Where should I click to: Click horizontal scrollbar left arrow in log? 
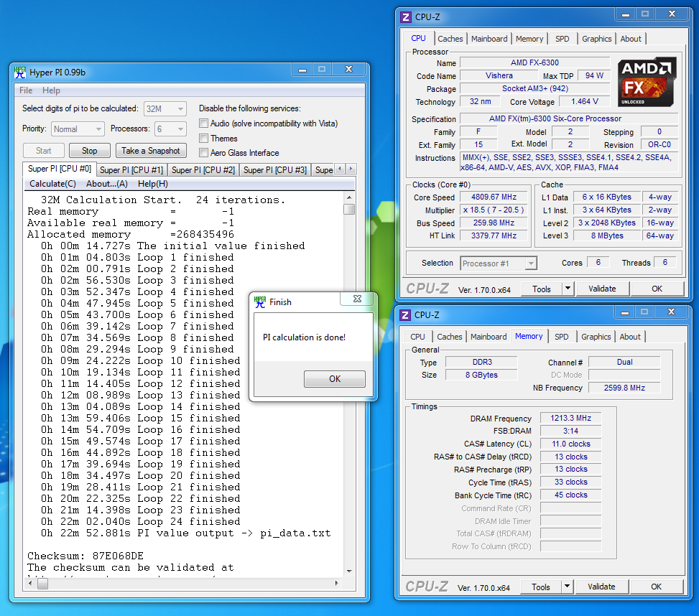pyautogui.click(x=30, y=583)
